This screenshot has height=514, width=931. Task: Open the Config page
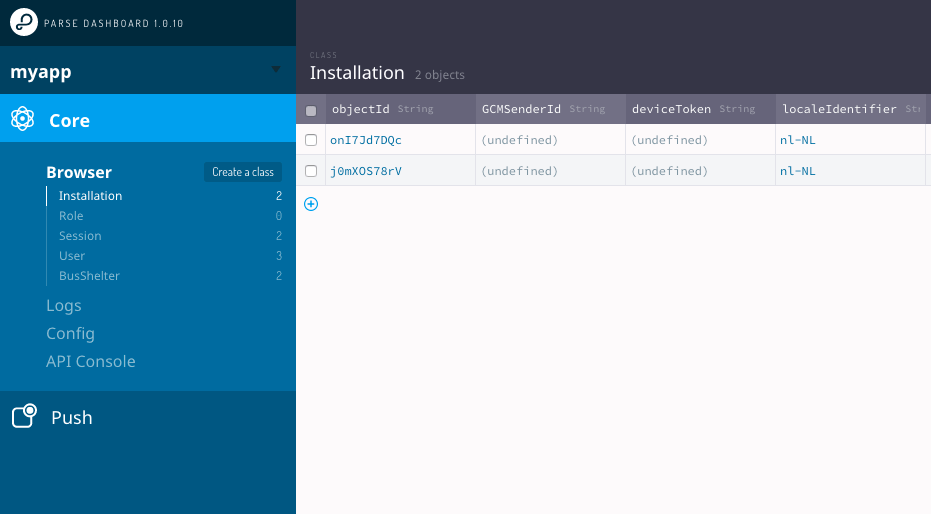70,334
